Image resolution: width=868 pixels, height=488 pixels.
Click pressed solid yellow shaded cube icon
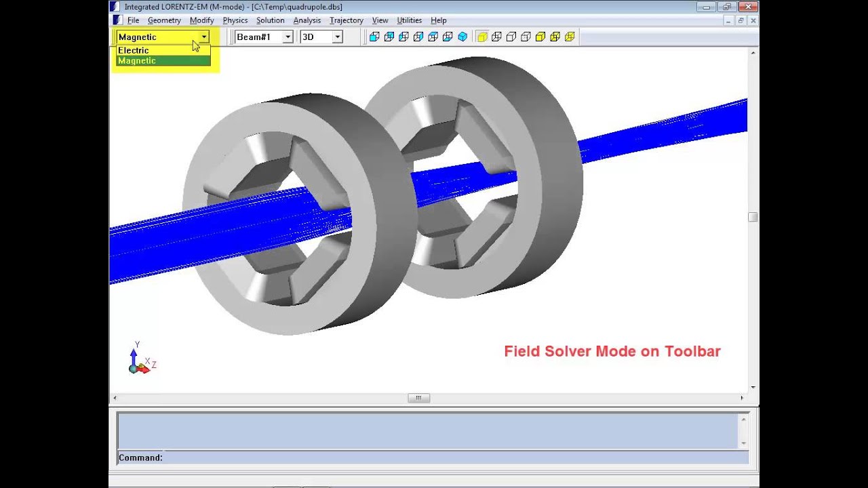coord(482,37)
